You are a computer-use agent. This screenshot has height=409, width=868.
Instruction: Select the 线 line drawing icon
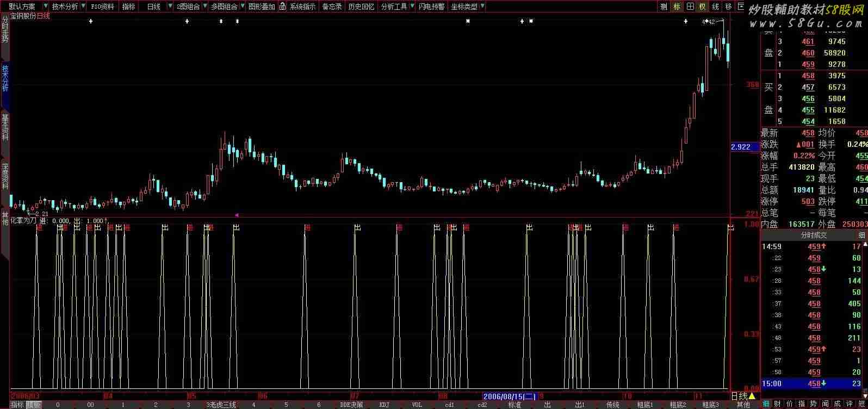[x=716, y=7]
